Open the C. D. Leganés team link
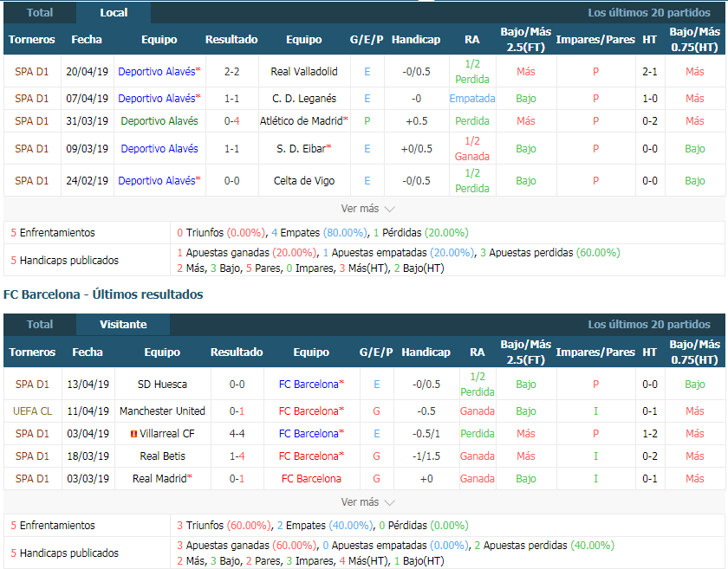Viewport: 728px width, 569px height. pyautogui.click(x=304, y=99)
